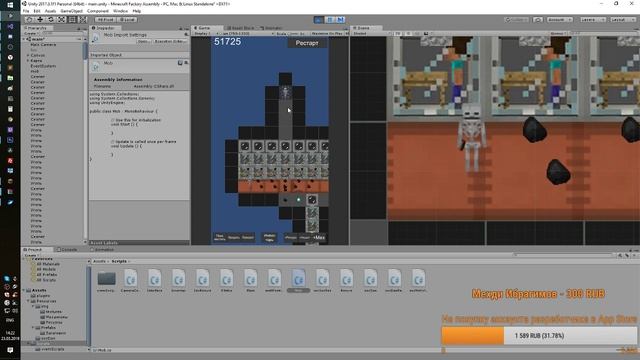Select the Move tool in the toolbar
Viewport: 640px width, 360px height.
[x=40, y=20]
